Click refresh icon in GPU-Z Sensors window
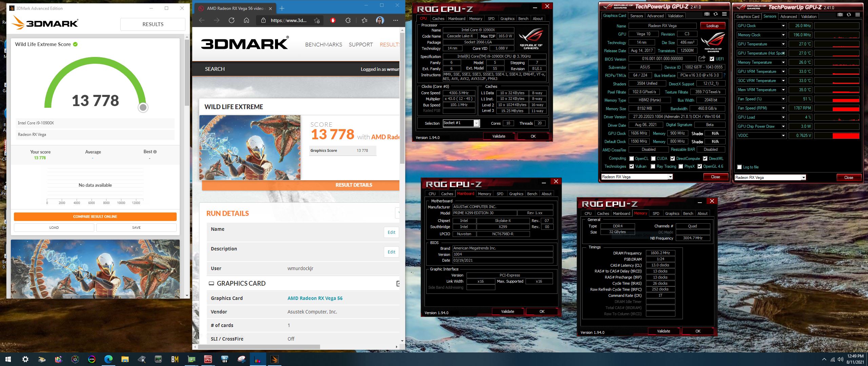The height and width of the screenshot is (366, 868). click(849, 15)
